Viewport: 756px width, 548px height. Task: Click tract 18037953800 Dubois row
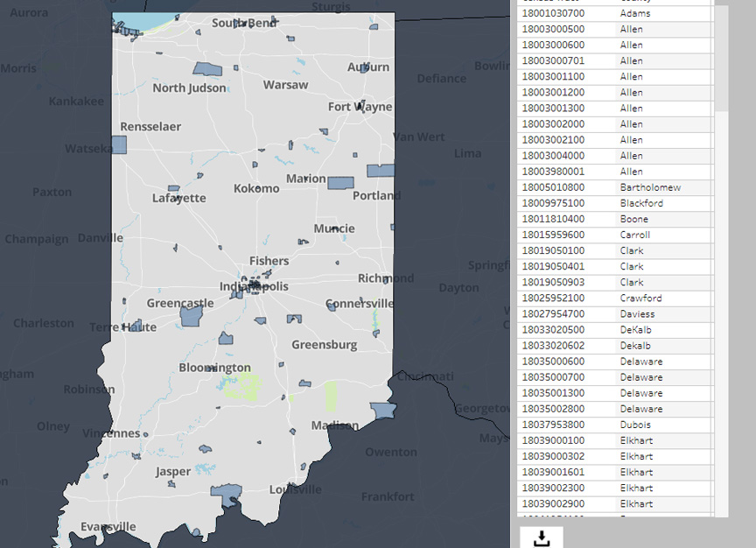615,425
